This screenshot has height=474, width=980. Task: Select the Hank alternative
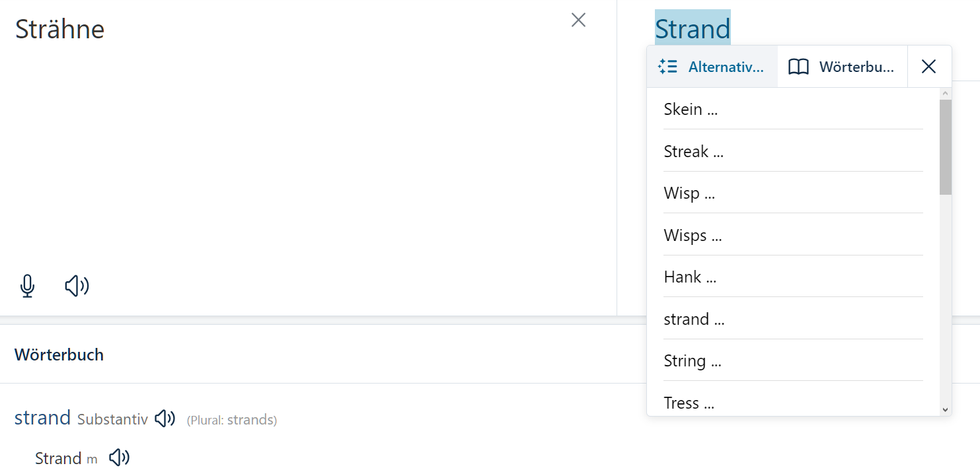click(690, 277)
